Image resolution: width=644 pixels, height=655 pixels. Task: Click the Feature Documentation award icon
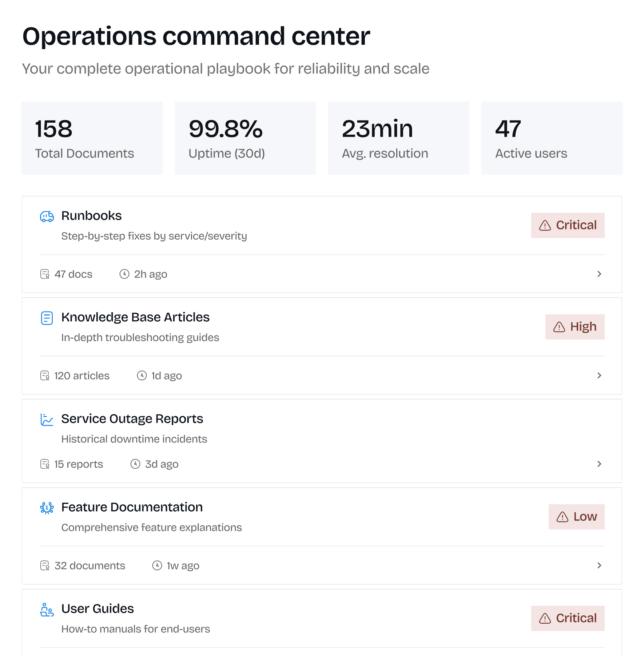tap(47, 508)
